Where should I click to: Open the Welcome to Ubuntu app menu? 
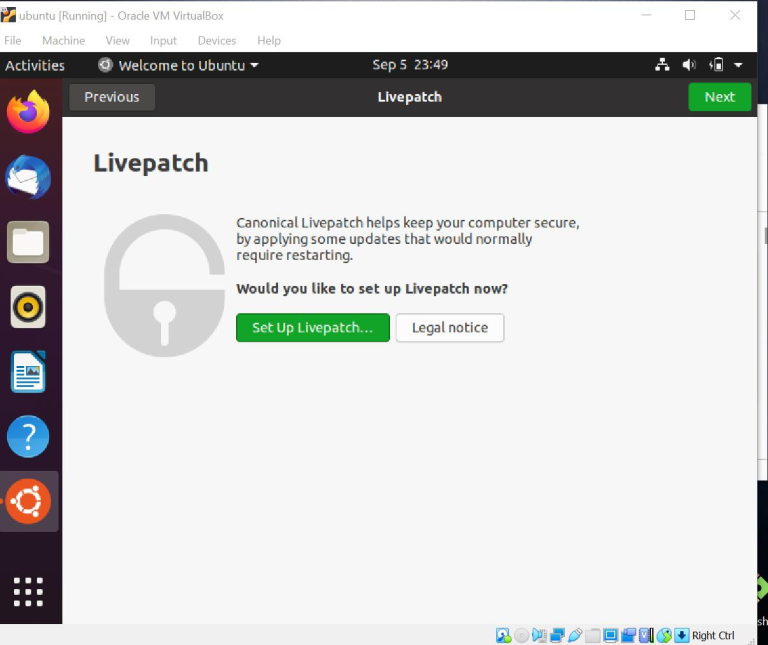(179, 65)
